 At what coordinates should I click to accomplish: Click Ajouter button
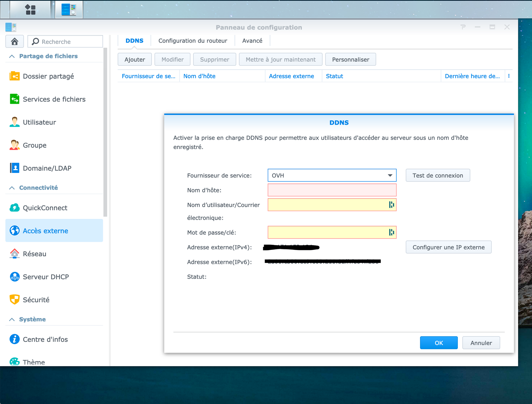pos(135,59)
